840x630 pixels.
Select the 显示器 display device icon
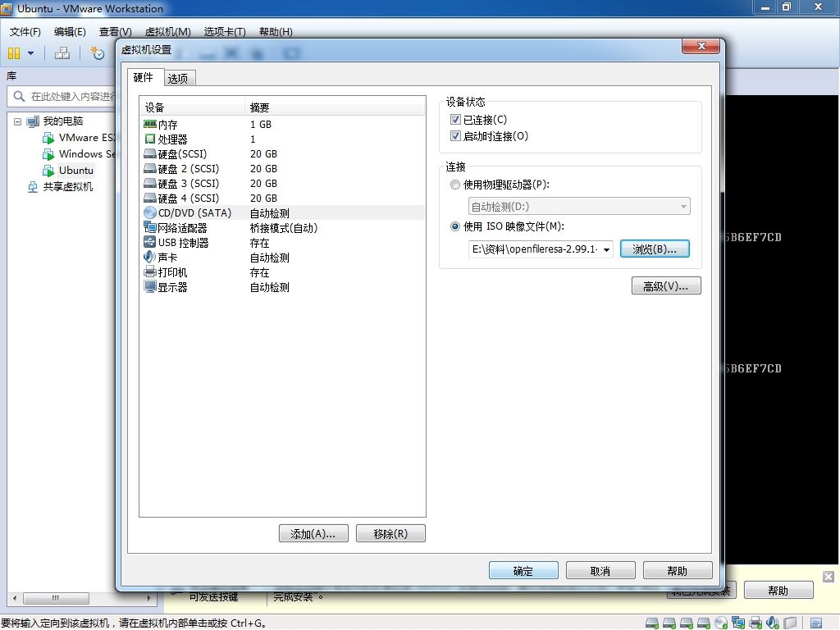150,286
